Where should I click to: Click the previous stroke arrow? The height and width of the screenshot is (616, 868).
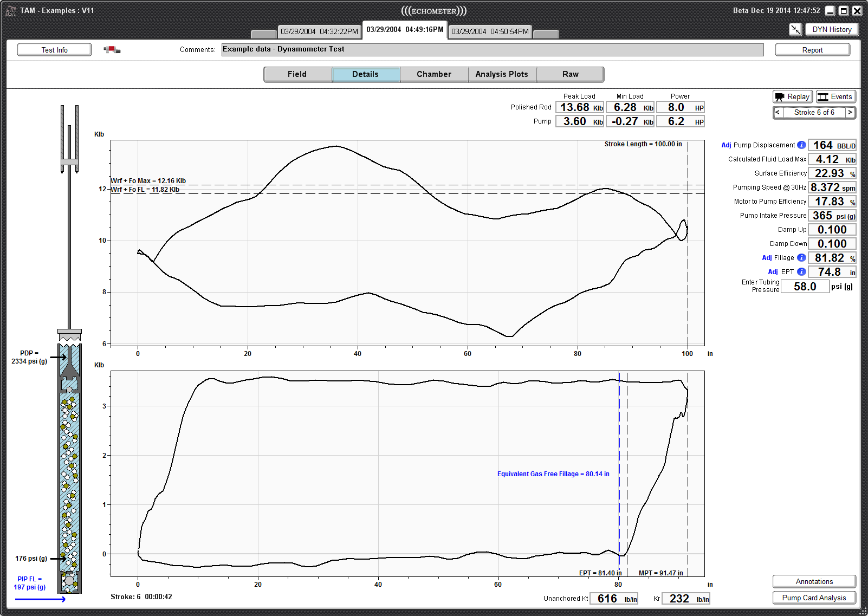coord(778,112)
